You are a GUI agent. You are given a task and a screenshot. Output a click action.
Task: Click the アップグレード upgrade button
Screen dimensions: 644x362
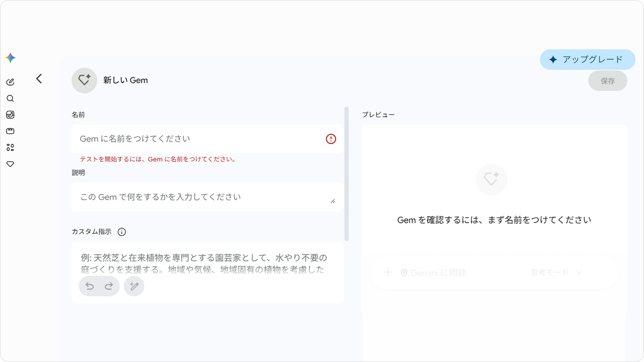point(588,59)
